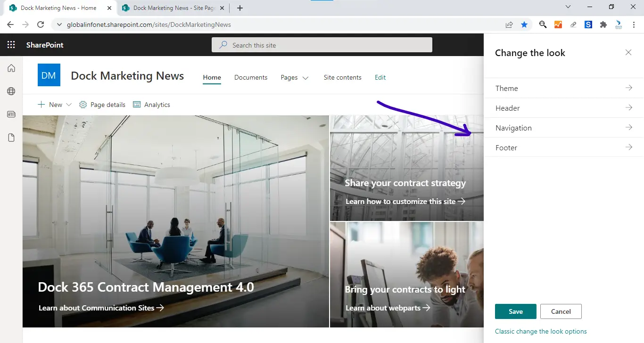Click the share page icon in address bar
Viewport: 644px width, 343px height.
point(509,24)
